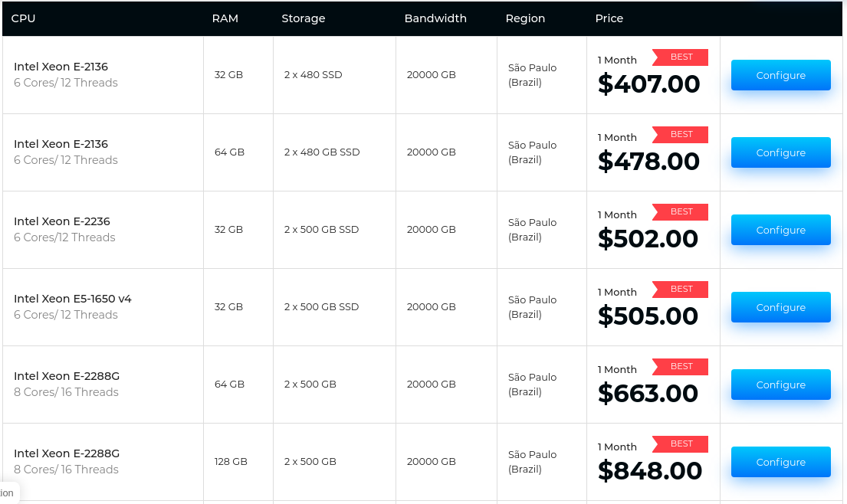
Task: Click the red BEST ribbon above $505.00
Action: pos(681,290)
